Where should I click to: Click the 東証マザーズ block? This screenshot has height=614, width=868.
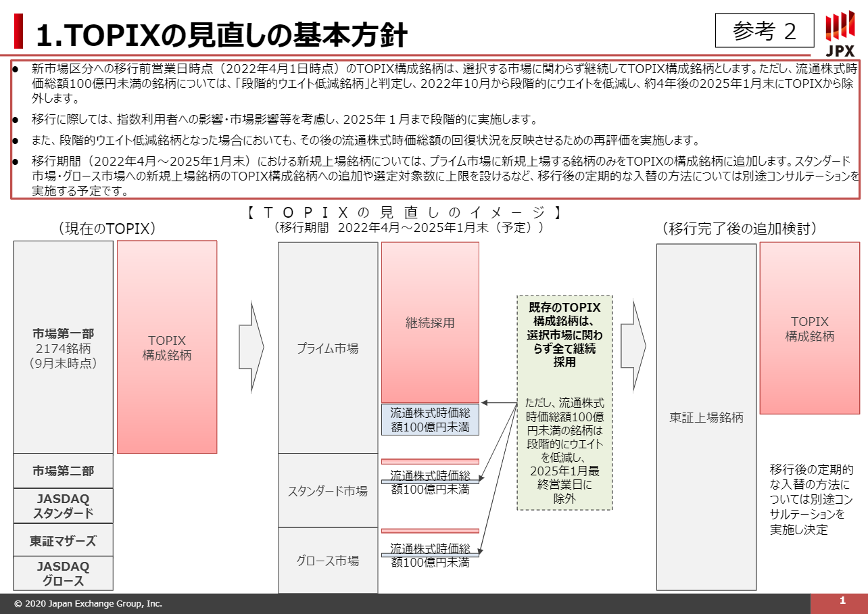tap(64, 540)
